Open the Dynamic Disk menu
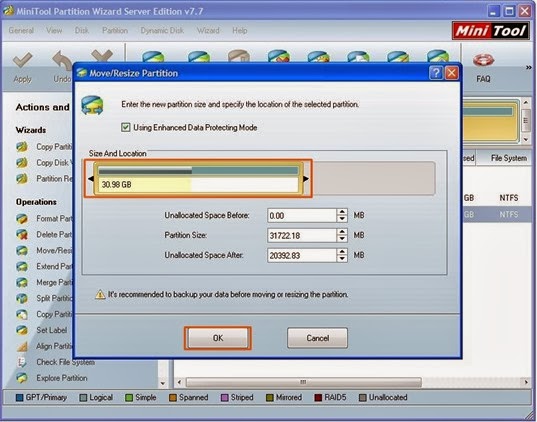This screenshot has height=422, width=537. 162,30
